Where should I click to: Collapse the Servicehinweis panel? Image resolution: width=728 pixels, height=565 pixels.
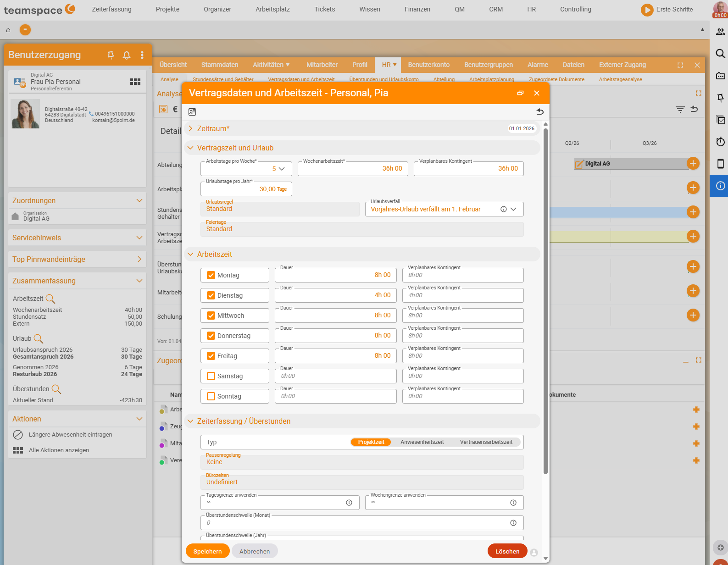[x=139, y=238]
